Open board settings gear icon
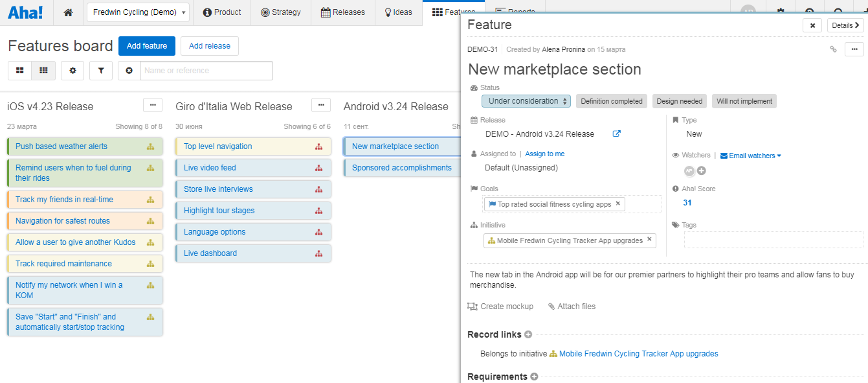The width and height of the screenshot is (868, 383). click(x=72, y=71)
